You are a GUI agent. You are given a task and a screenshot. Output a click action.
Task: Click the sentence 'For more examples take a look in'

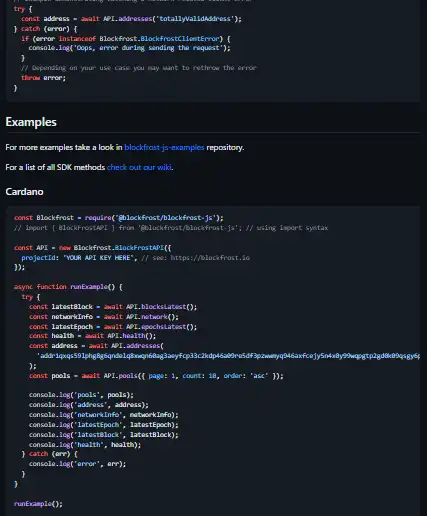click(64, 147)
